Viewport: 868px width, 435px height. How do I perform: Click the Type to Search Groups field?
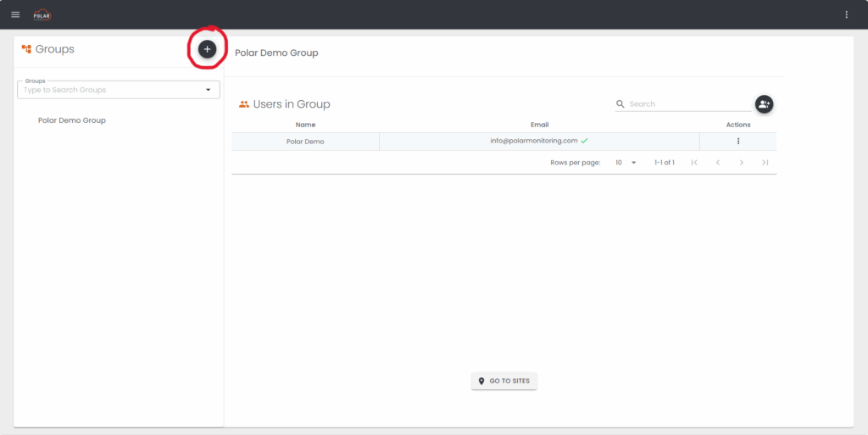tap(110, 90)
